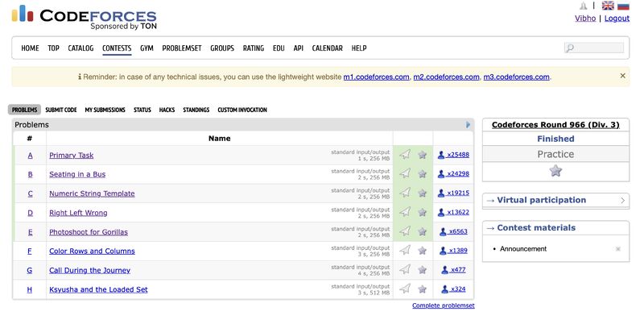Click the search input field
Screen dimensions: 644x316
594,48
